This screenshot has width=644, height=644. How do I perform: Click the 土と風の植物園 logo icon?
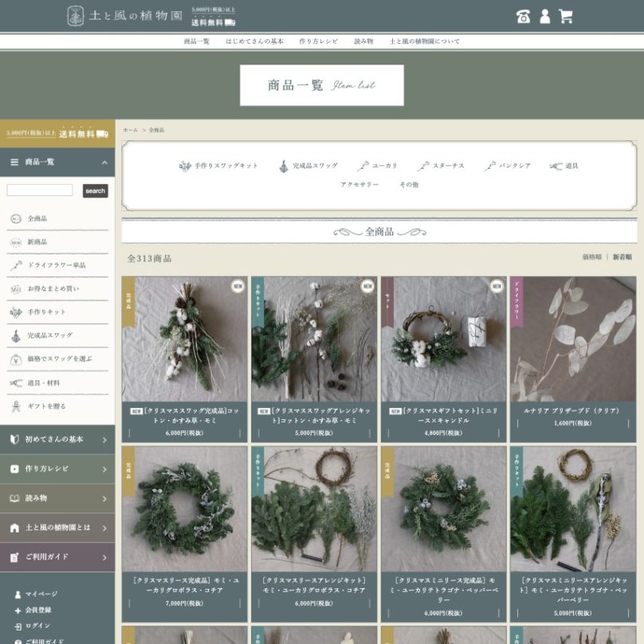76,16
